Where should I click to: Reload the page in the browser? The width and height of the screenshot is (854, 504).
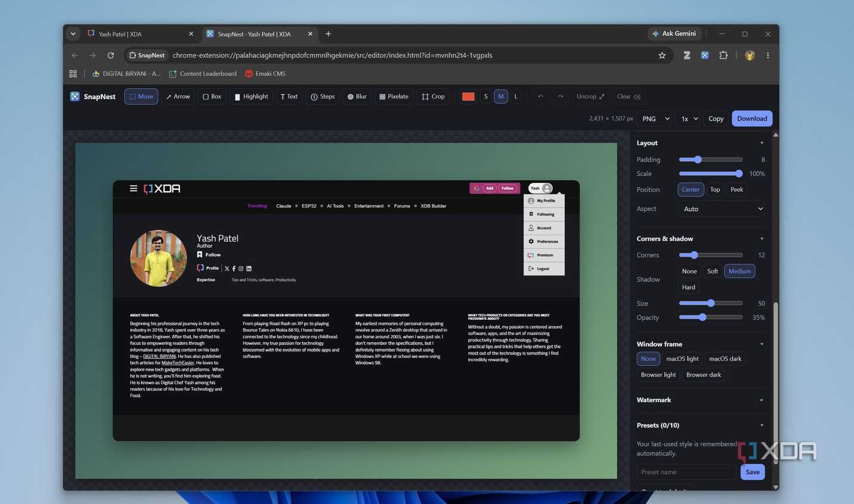click(x=110, y=55)
